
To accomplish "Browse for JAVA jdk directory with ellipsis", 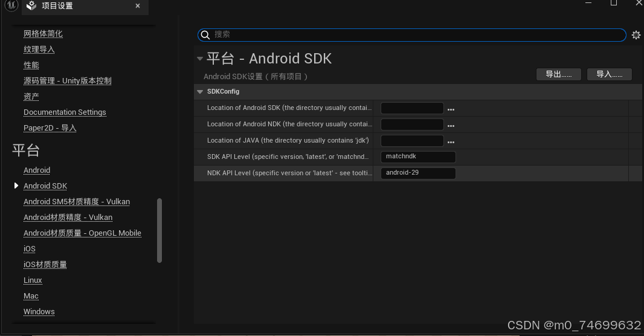I will (451, 142).
